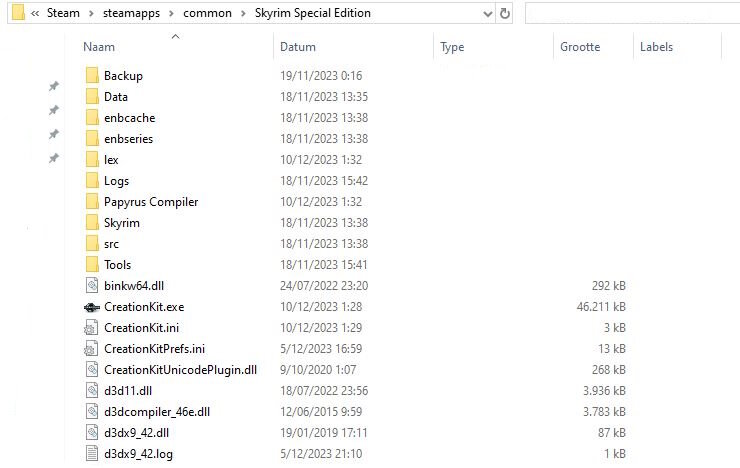Click the Skyrim Special Edition breadcrumb
The image size is (740, 468).
312,13
